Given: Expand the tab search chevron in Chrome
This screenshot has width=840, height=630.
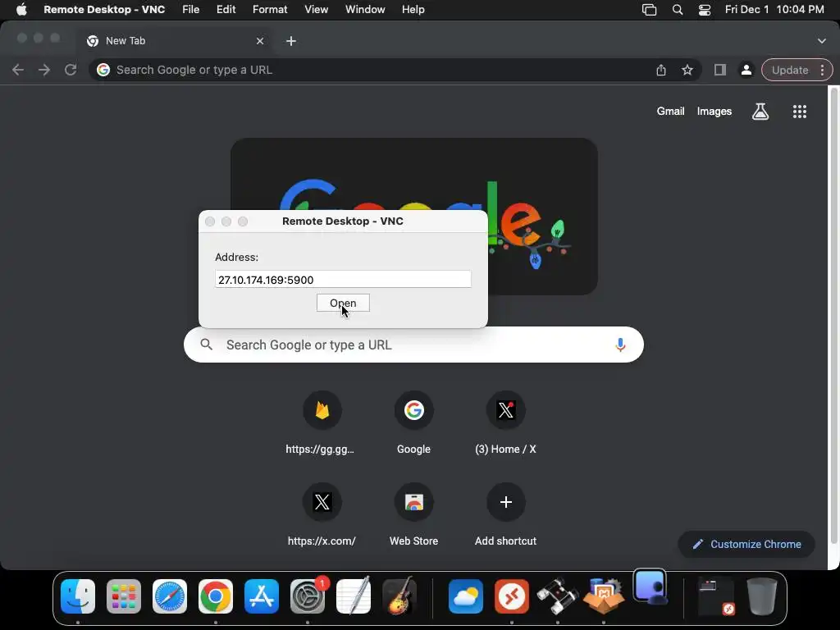Looking at the screenshot, I should 821,41.
